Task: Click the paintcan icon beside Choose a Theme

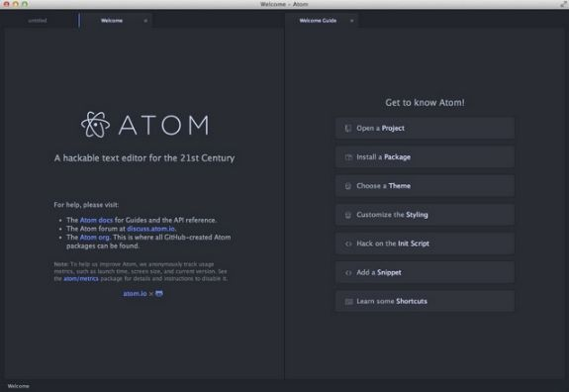Action: (x=348, y=186)
